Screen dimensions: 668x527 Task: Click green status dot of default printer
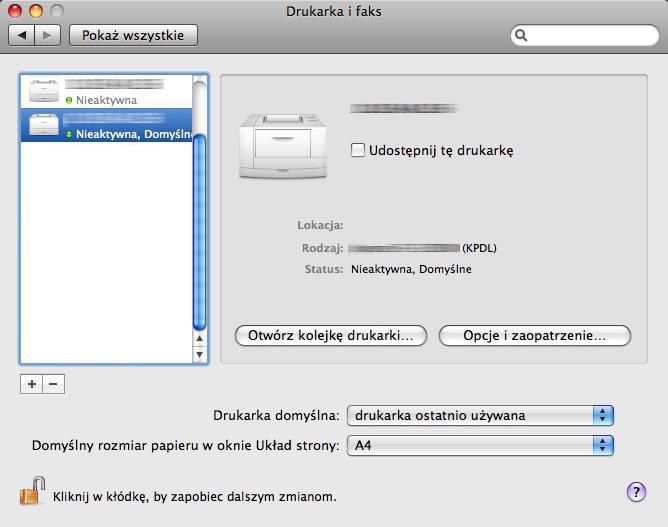click(x=69, y=135)
